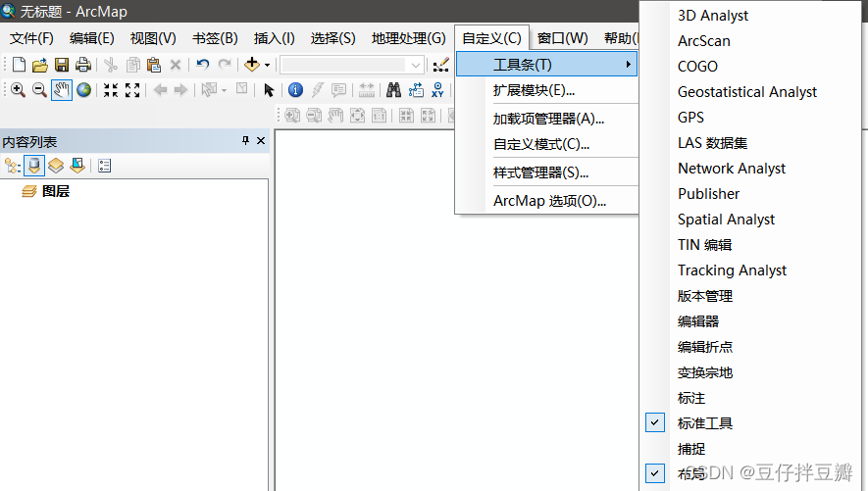
Task: Select the Pan hand tool
Action: pos(62,89)
